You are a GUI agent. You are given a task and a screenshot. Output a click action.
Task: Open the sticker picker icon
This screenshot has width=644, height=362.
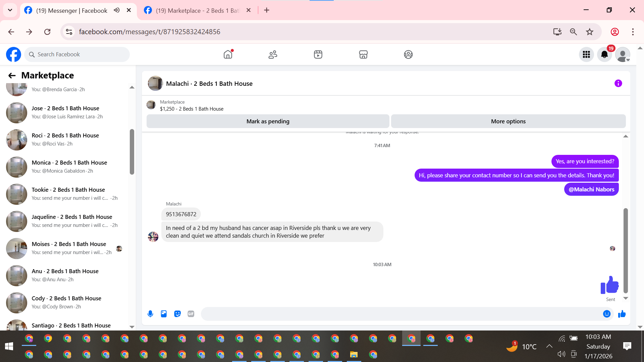pyautogui.click(x=177, y=314)
